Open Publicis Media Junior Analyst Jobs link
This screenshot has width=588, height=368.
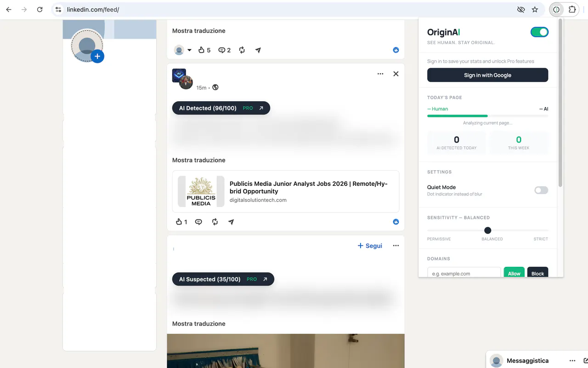pyautogui.click(x=309, y=187)
